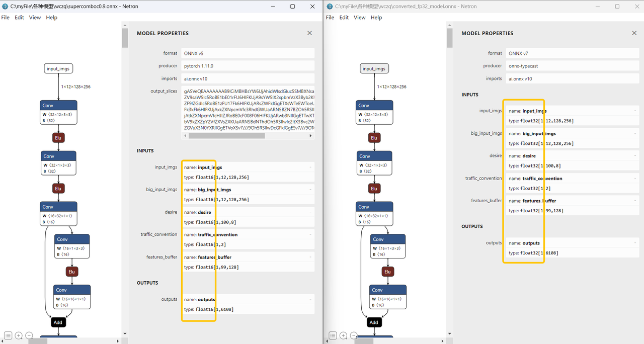
Task: Collapse the float16 desire input entry
Action: click(310, 212)
